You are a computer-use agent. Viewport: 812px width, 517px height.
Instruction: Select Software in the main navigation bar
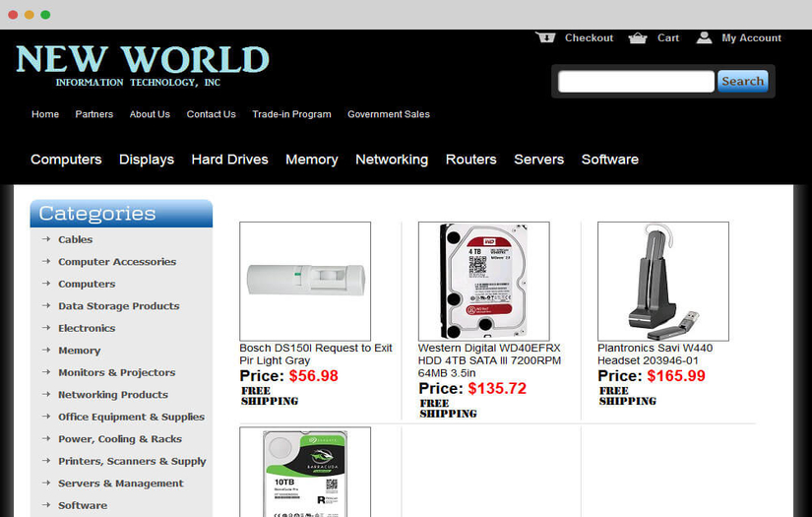[x=610, y=160]
